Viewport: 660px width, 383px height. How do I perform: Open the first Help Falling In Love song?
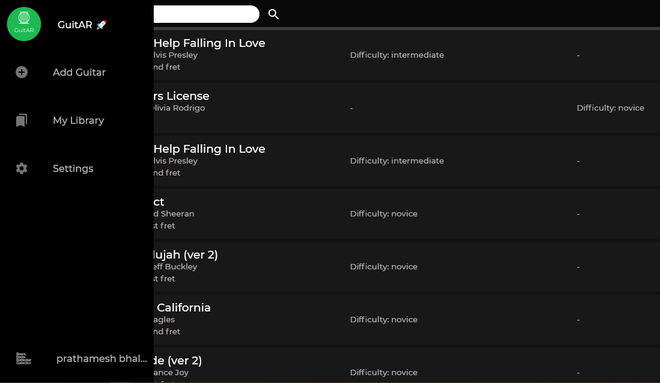[407, 55]
